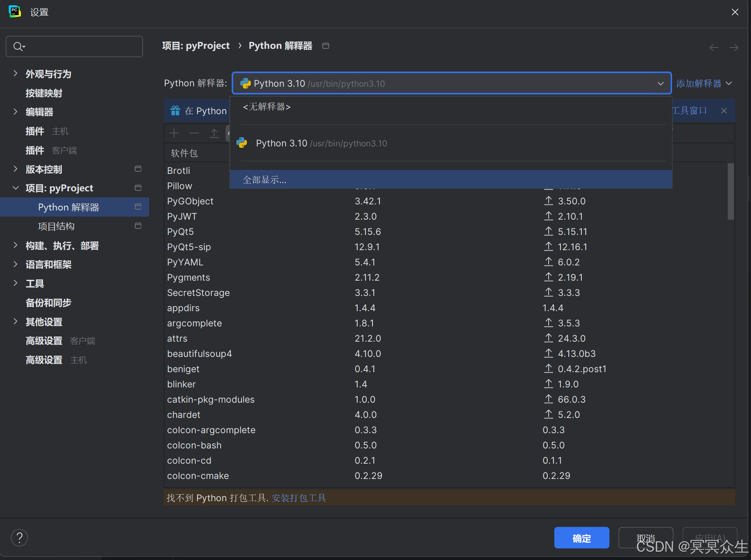Click the forward navigation arrow
Screen dimensions: 751x560
click(734, 47)
